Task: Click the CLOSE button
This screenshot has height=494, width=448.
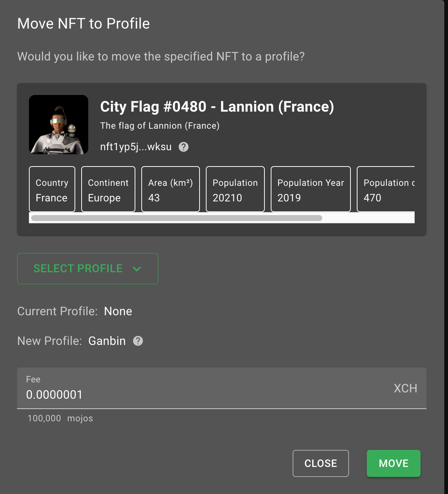Action: click(x=320, y=463)
